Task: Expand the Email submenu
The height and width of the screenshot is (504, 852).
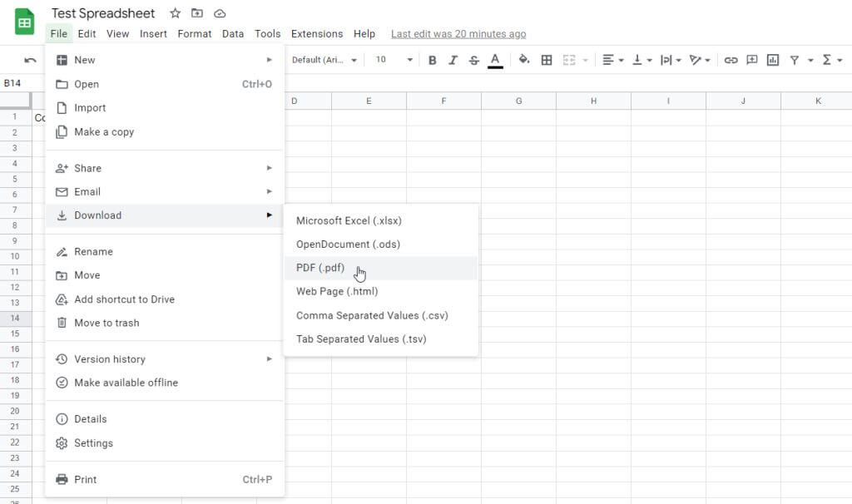Action: [x=165, y=192]
